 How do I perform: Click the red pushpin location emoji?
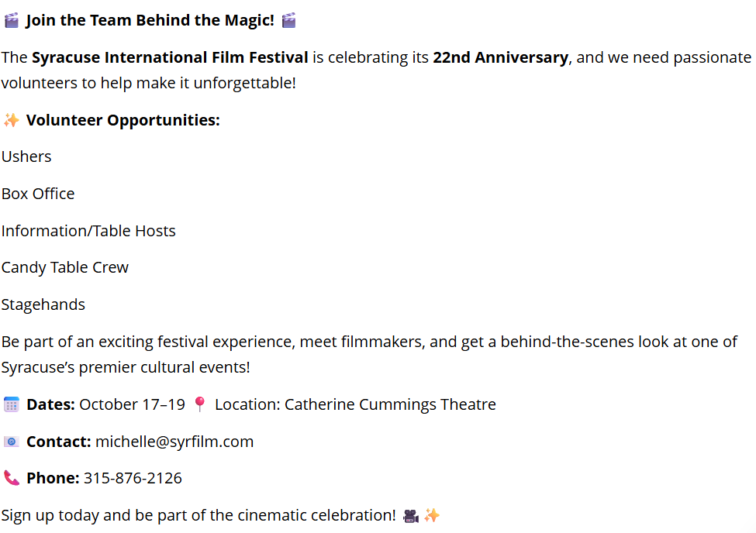[x=199, y=404]
